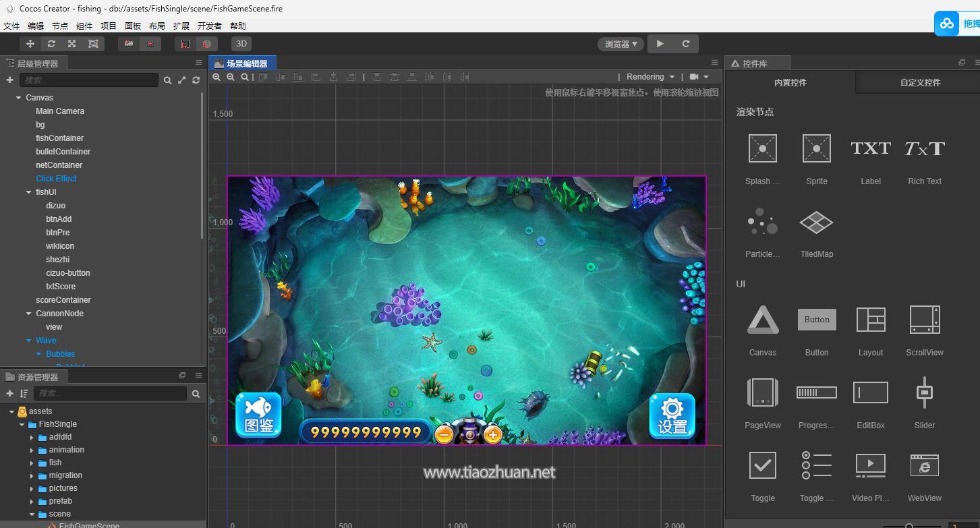Start the game preview with play button

click(660, 44)
